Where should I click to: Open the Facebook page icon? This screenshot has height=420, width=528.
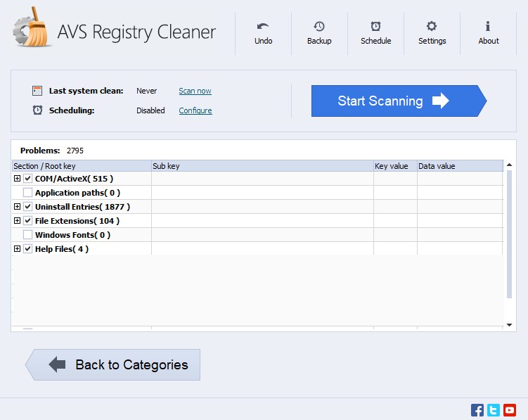coord(477,410)
